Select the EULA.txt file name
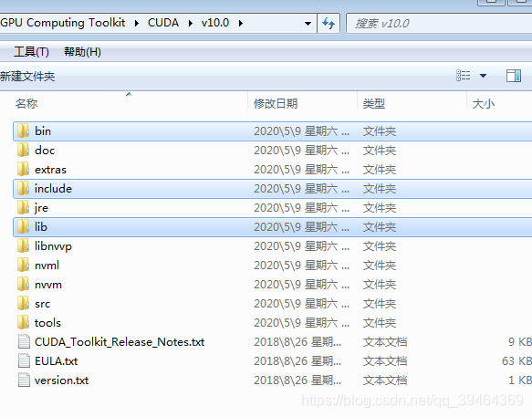Screen dimensions: 532x417 [x=56, y=360]
